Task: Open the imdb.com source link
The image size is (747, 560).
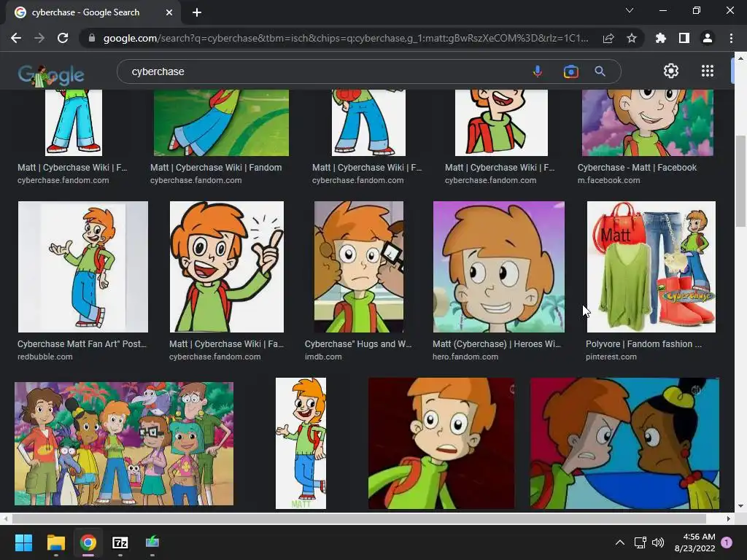Action: click(323, 357)
